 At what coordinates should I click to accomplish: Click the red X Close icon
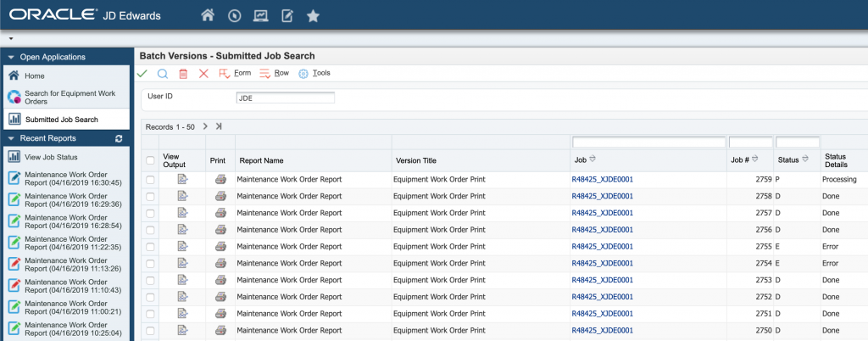(x=203, y=74)
